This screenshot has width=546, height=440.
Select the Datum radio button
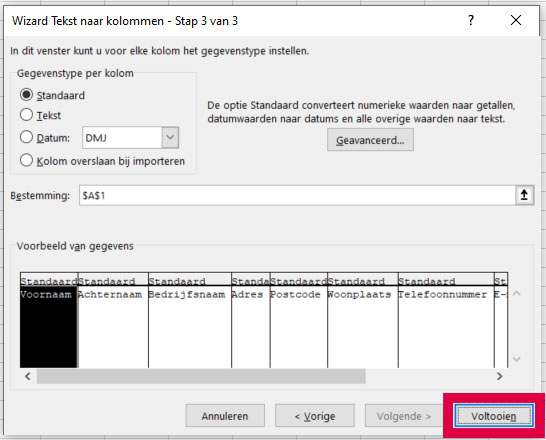tap(26, 137)
